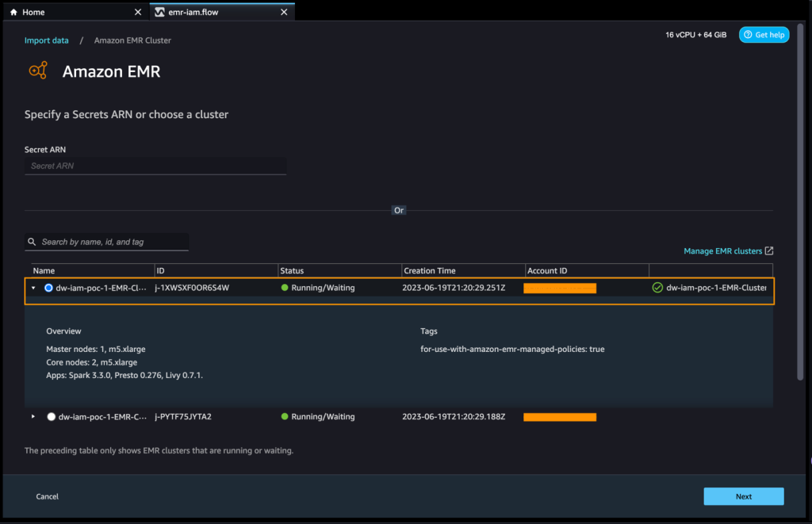Click the Name column header
Screen dimensions: 812x524
[44, 270]
